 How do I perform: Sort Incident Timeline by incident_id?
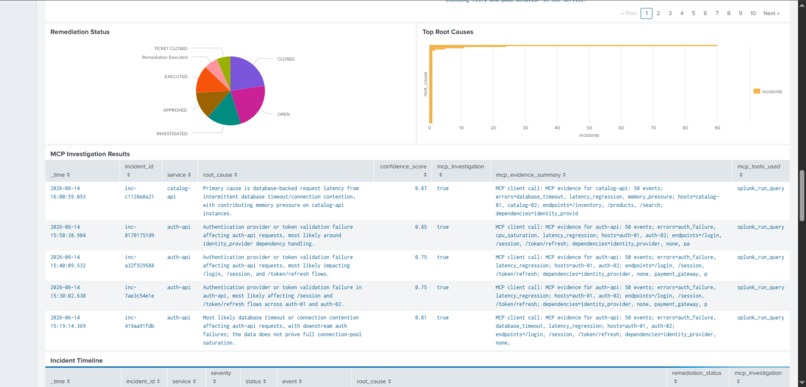[x=142, y=382]
